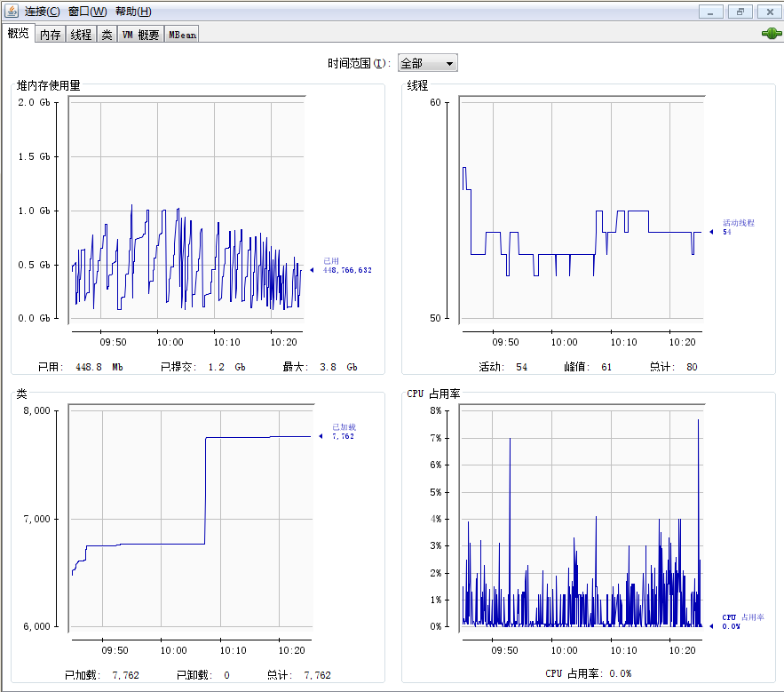Restore the inner connection window size
Viewport: 784px width, 692px height.
tap(739, 12)
